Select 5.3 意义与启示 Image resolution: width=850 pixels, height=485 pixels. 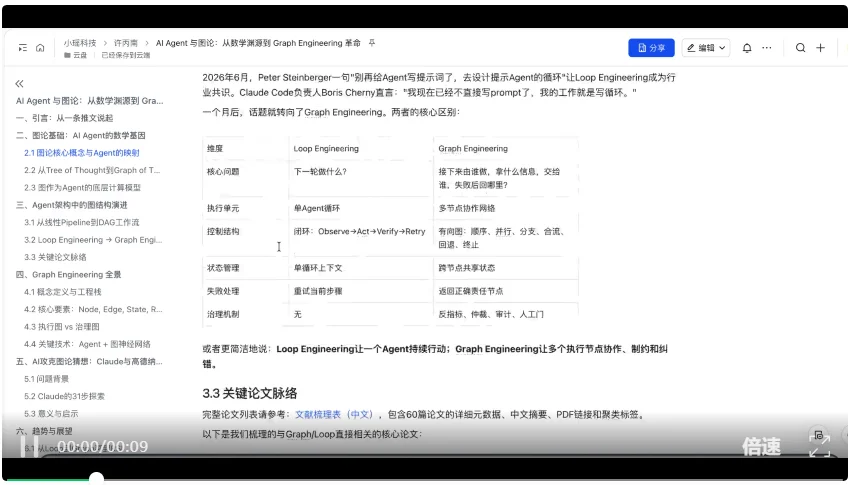coord(51,413)
